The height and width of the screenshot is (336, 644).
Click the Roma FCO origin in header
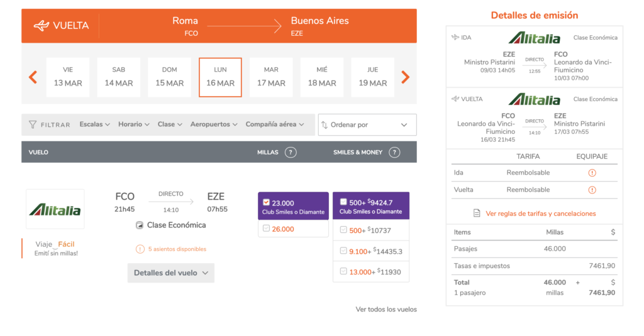(x=186, y=26)
